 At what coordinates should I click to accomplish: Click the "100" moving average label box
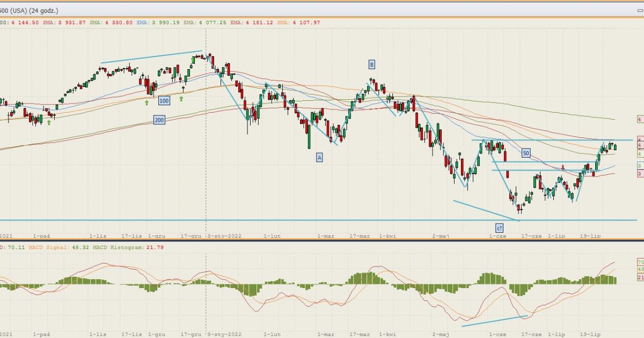click(x=164, y=100)
